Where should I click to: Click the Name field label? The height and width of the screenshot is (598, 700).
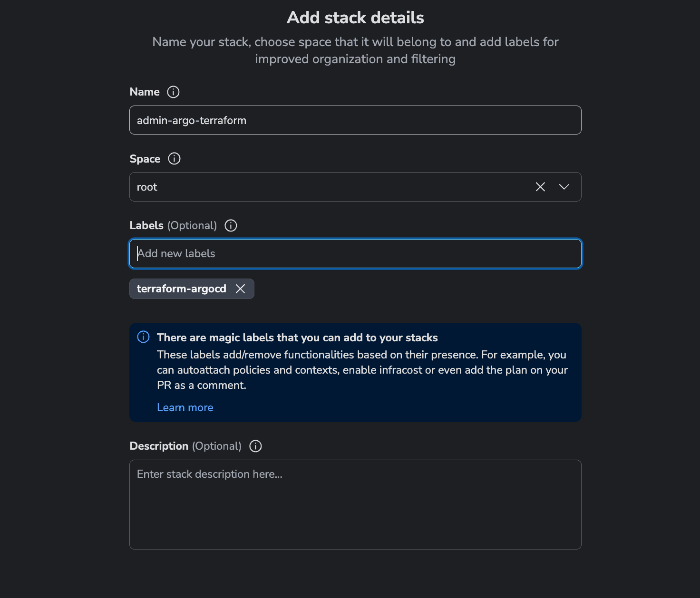(145, 92)
